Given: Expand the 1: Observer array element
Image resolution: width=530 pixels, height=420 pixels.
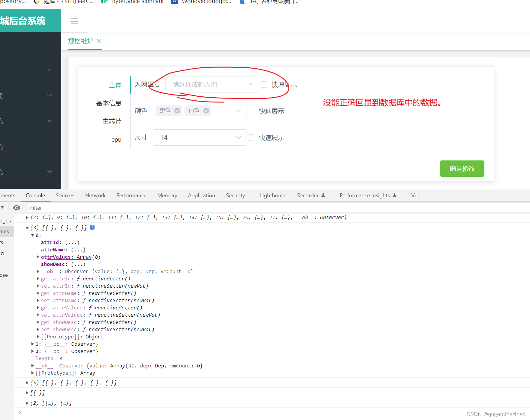Looking at the screenshot, I should [x=33, y=344].
